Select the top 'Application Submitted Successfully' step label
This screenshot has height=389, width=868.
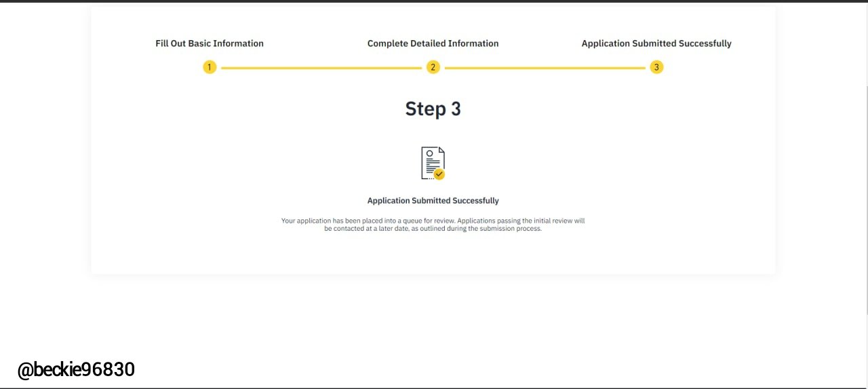pyautogui.click(x=656, y=43)
